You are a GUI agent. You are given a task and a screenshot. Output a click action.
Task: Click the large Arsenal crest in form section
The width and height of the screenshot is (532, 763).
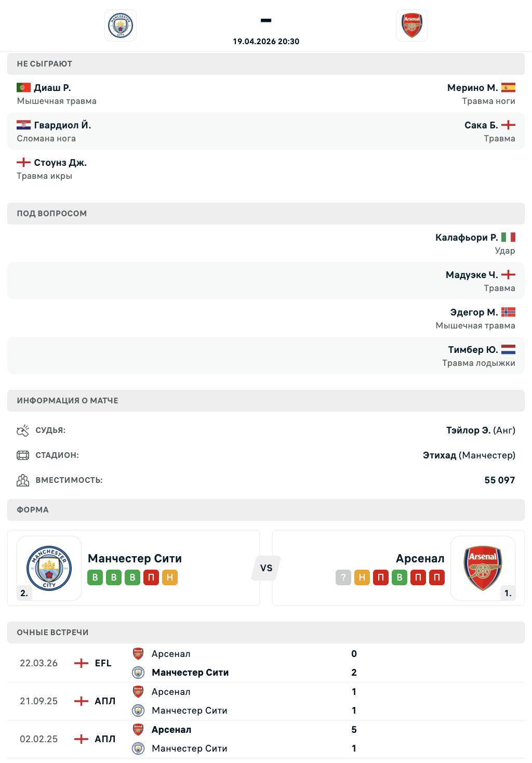[x=483, y=568]
